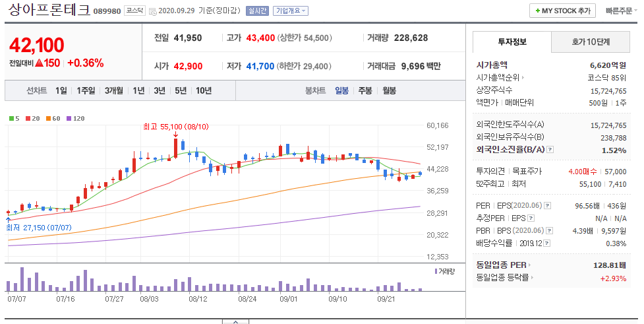The width and height of the screenshot is (644, 324).
Task: Click the 고가 value 43,400
Action: click(260, 38)
